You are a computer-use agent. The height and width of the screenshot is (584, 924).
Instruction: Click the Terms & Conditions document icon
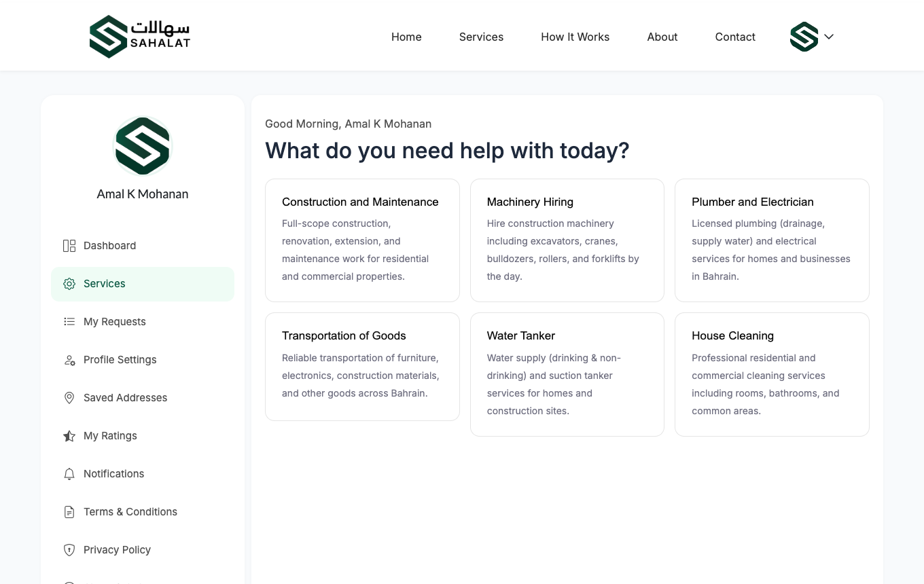(x=69, y=512)
